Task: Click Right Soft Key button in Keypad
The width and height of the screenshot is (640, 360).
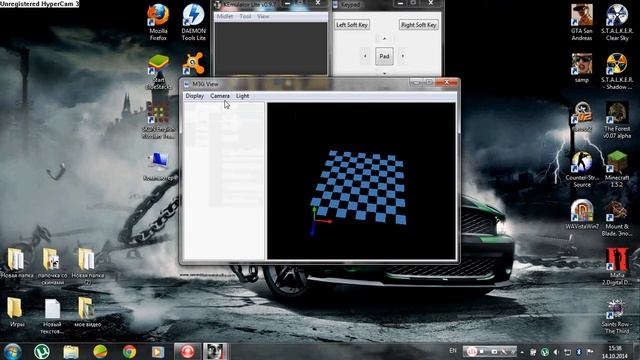Action: click(418, 25)
